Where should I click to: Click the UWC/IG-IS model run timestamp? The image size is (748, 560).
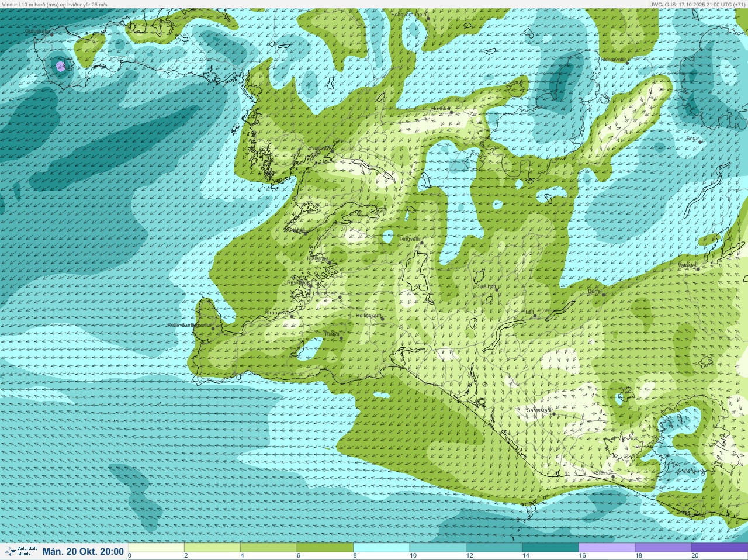point(697,4)
